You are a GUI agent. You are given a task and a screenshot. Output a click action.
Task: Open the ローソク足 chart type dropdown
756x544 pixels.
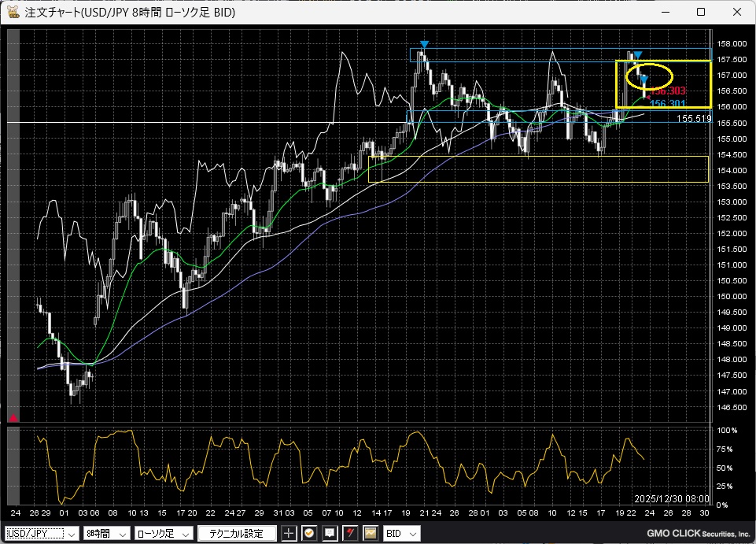(x=164, y=534)
